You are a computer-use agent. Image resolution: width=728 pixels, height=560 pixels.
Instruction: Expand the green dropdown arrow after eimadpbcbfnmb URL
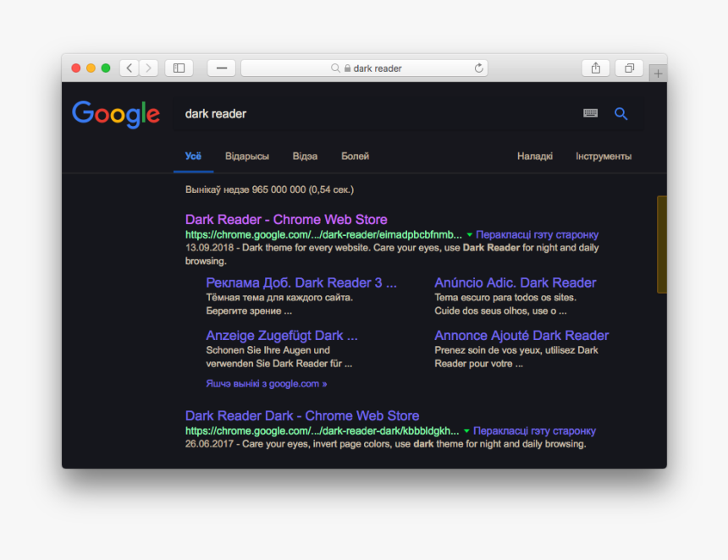pyautogui.click(x=469, y=235)
